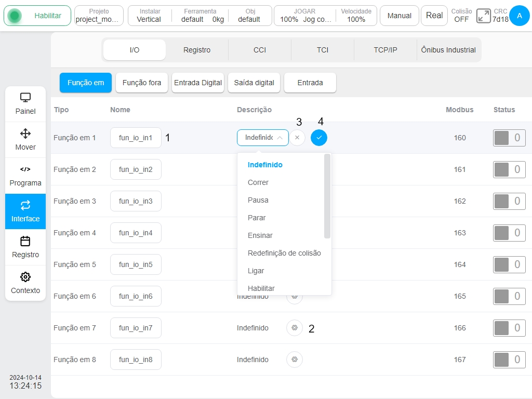Open the Velocidade 100% setting
This screenshot has width=532, height=399.
356,16
